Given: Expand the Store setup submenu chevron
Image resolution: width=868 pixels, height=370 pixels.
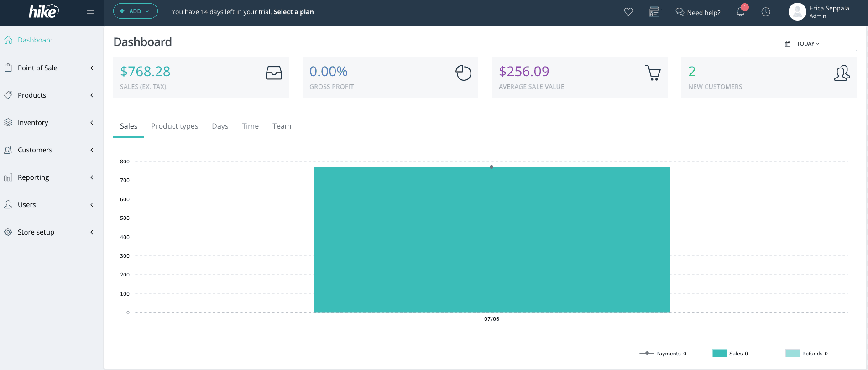Looking at the screenshot, I should coord(92,232).
